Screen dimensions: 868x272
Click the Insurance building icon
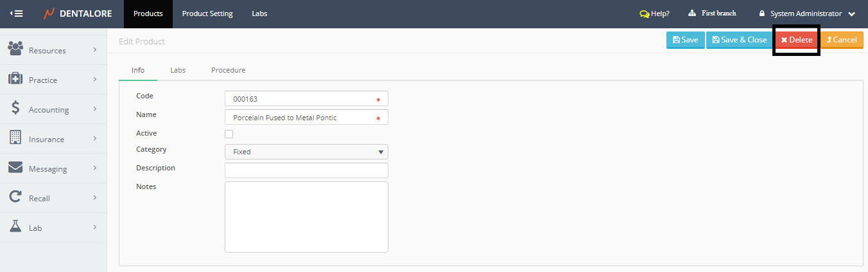point(15,138)
